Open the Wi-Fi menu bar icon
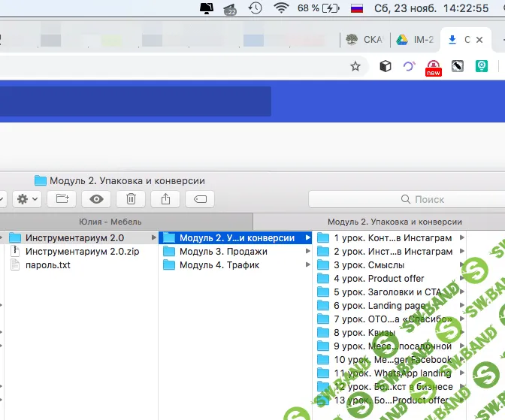Viewport: 505px width, 420px height. [281, 8]
